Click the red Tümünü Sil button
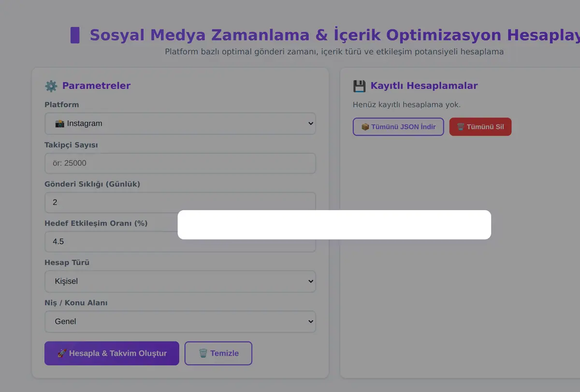The height and width of the screenshot is (392, 580). (480, 127)
